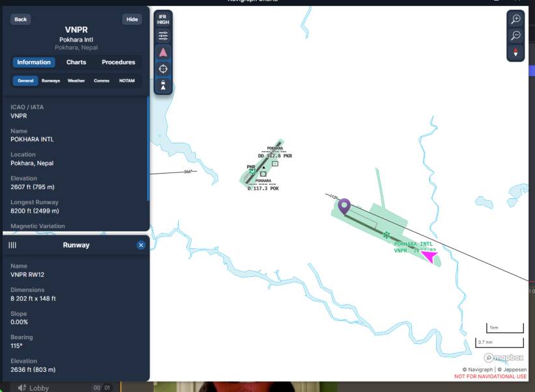Click the magenta aircraft marker on the map
Image resolution: width=535 pixels, height=392 pixels.
[x=430, y=256]
